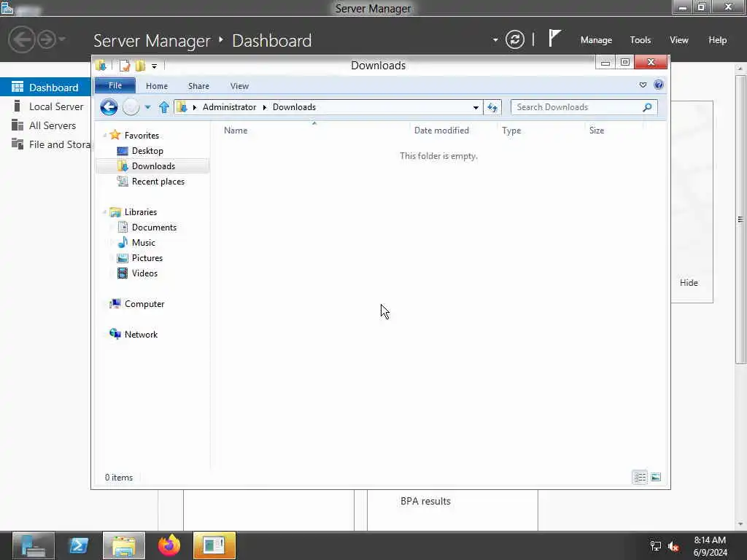747x560 pixels.
Task: Refresh the Downloads folder view
Action: tap(492, 107)
